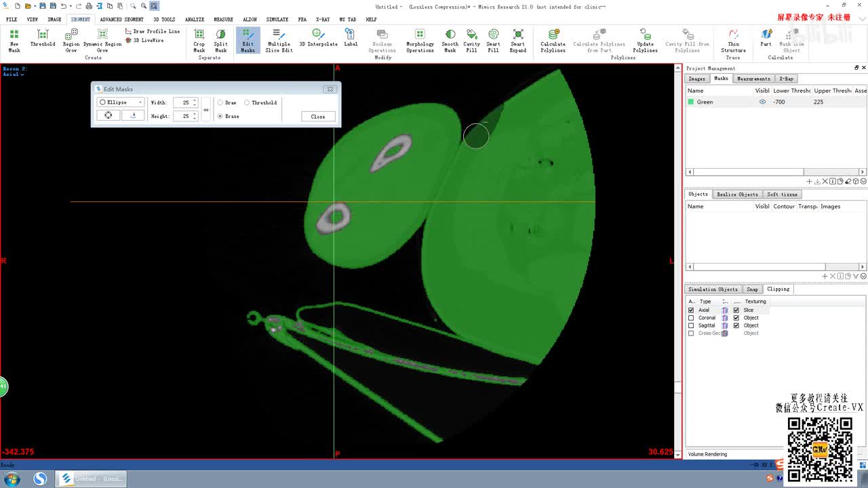Click the Save icon in quick toolbar
868x488 pixels.
[43, 6]
